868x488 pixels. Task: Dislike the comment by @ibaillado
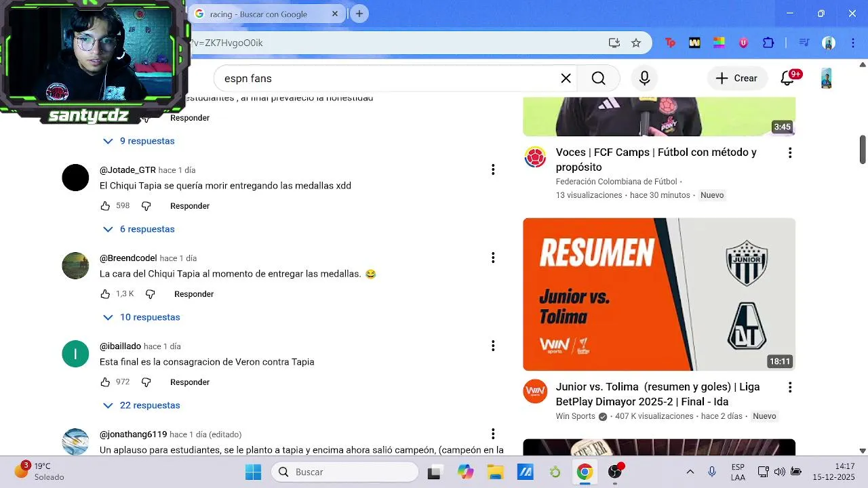point(146,382)
